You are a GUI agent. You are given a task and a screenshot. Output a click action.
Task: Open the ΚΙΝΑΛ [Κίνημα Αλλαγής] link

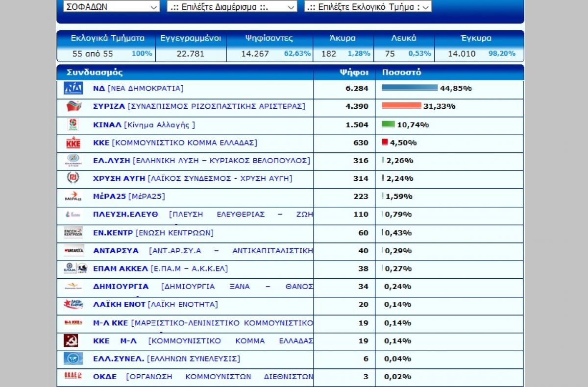pos(144,125)
